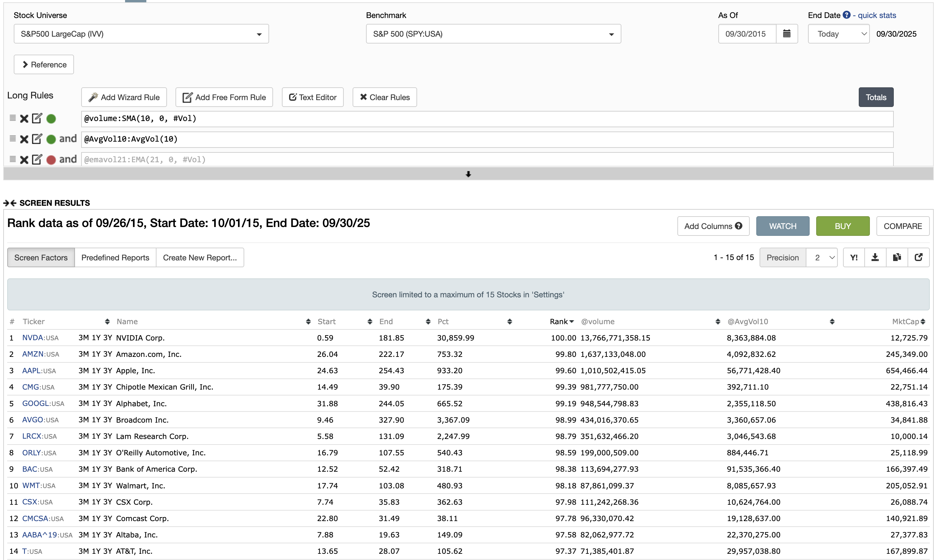Viewport: 937px width, 560px height.
Task: Expand the Reference section
Action: pyautogui.click(x=44, y=64)
